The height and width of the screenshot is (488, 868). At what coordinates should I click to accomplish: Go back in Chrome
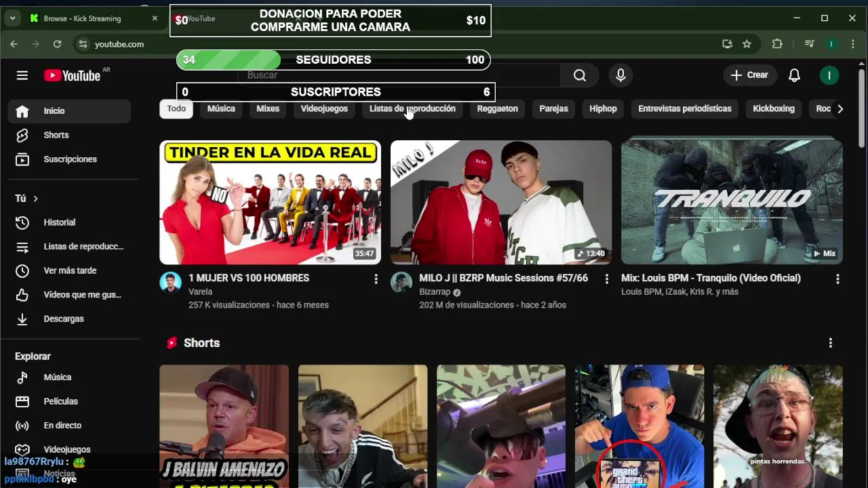(14, 44)
